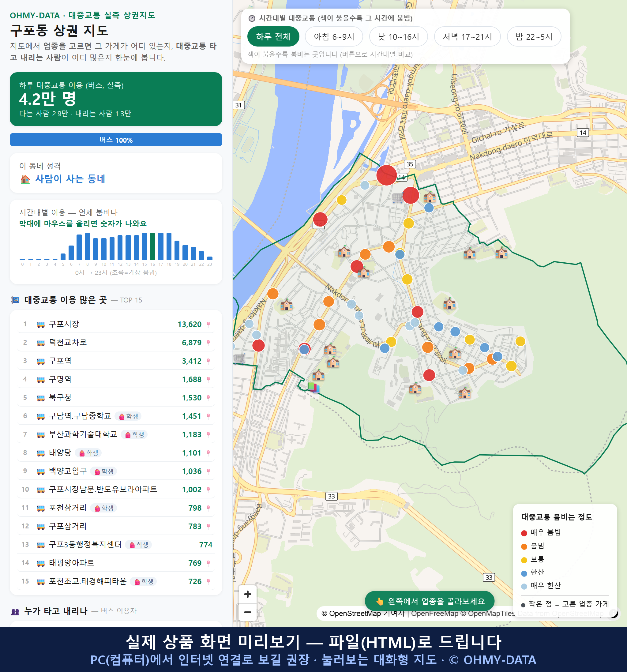Click the pin icon in 구포시장남문.반도유보라아파트 row
The height and width of the screenshot is (672, 627).
click(208, 490)
